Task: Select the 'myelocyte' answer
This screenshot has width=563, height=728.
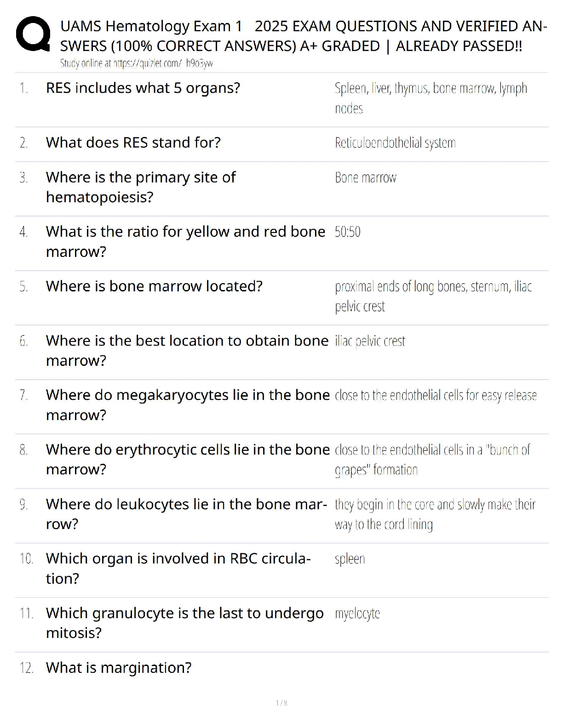Action: pos(357,614)
